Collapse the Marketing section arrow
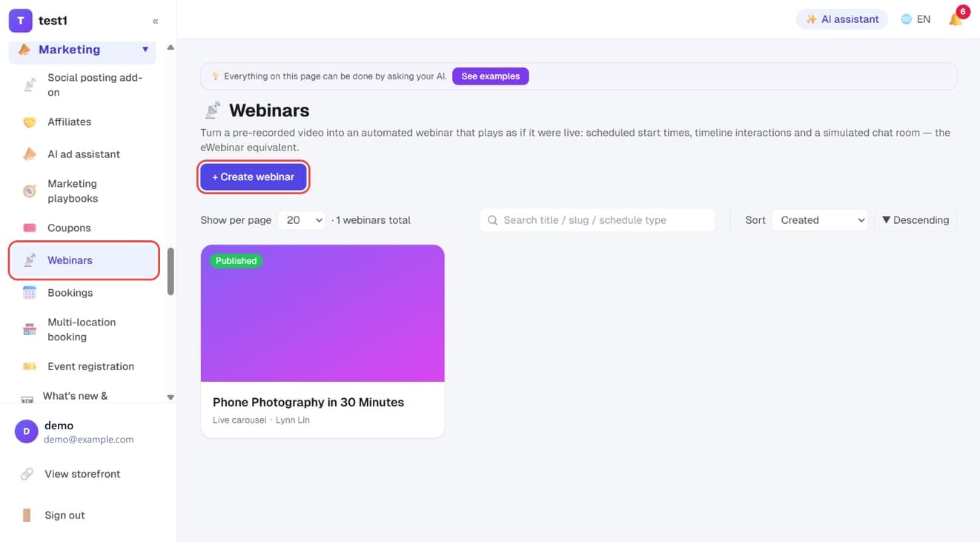The image size is (980, 542). 145,50
